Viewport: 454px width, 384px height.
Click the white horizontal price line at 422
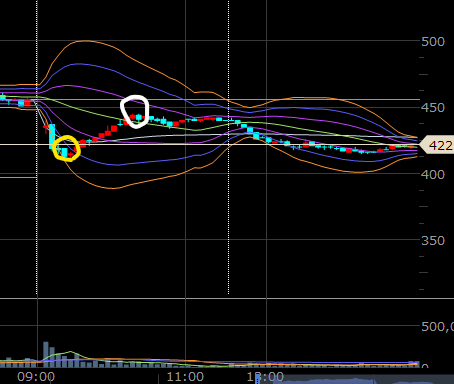(x=210, y=144)
